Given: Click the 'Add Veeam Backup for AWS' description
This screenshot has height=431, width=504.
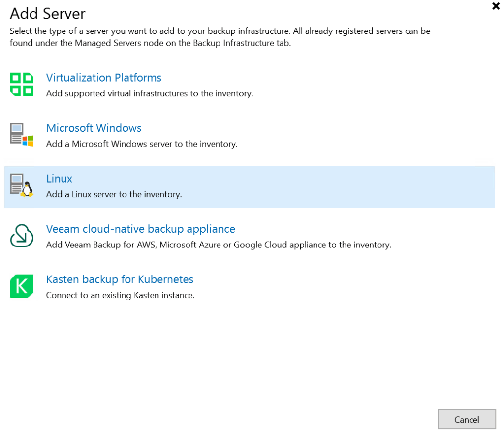Looking at the screenshot, I should 219,245.
